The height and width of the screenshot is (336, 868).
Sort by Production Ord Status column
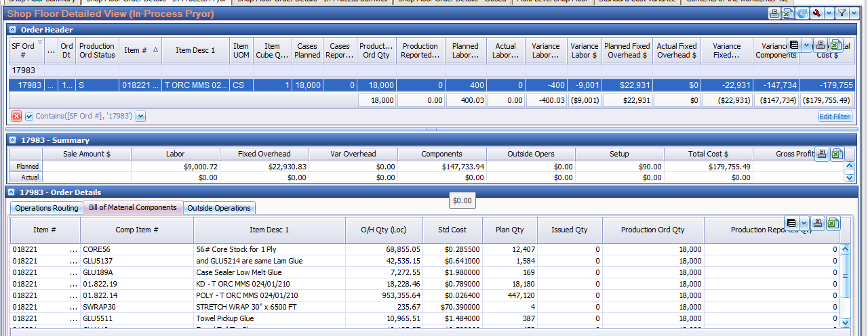coord(97,51)
